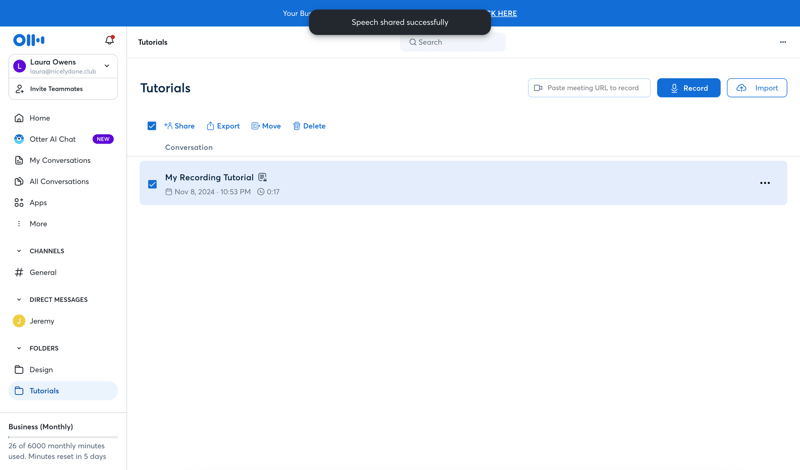
Task: Expand the Laura Owens account dropdown
Action: pyautogui.click(x=107, y=66)
